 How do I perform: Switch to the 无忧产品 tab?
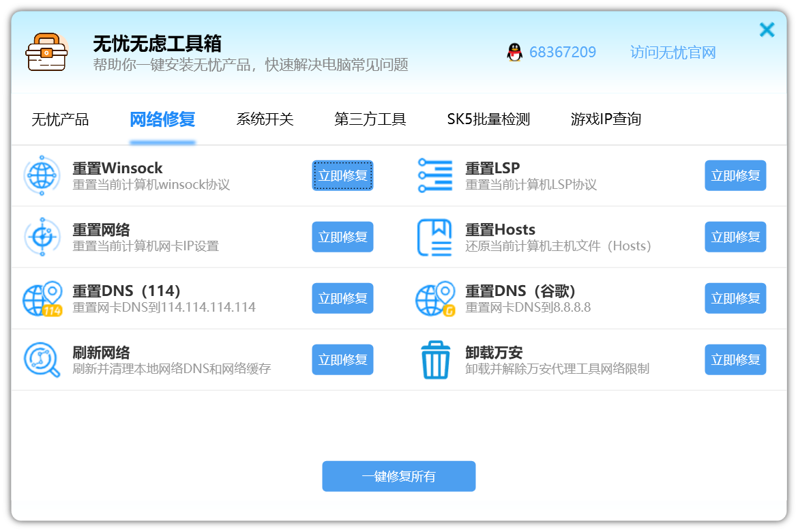pos(60,119)
